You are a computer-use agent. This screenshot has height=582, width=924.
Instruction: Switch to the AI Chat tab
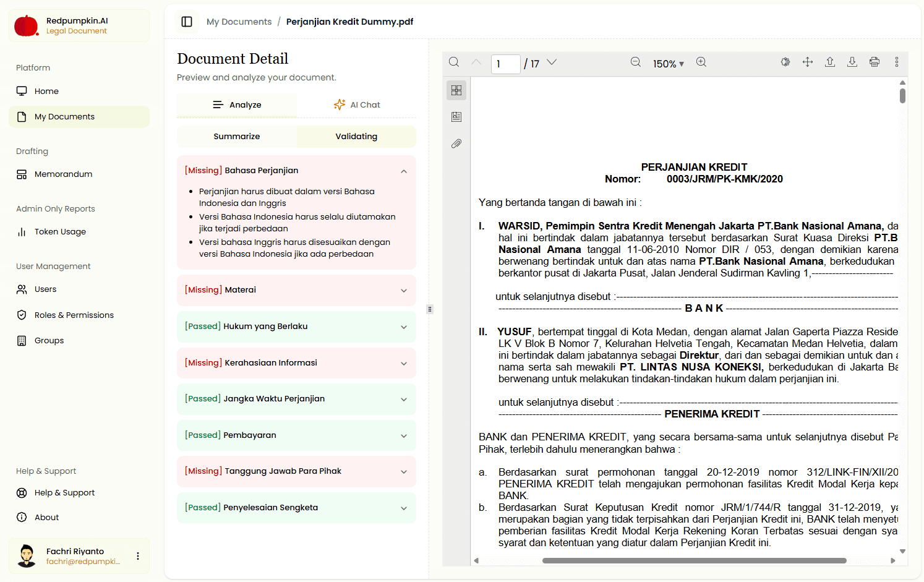click(357, 105)
